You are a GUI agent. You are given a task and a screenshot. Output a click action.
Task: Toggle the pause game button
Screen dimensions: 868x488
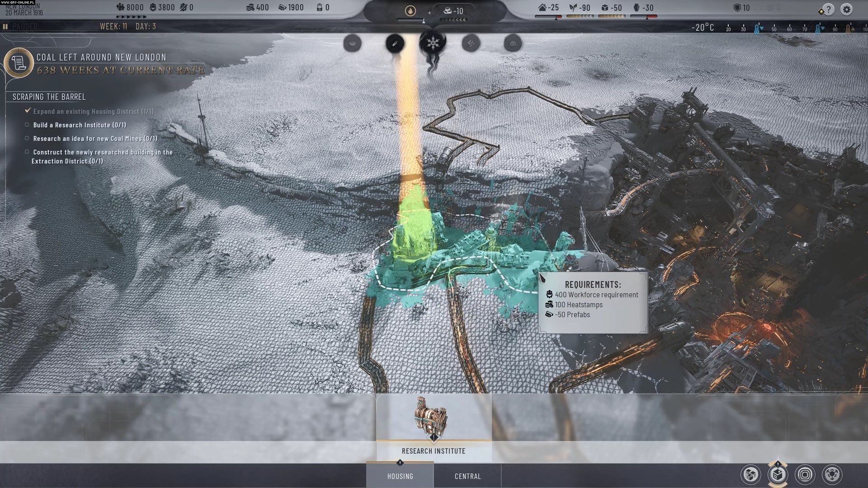[5, 27]
